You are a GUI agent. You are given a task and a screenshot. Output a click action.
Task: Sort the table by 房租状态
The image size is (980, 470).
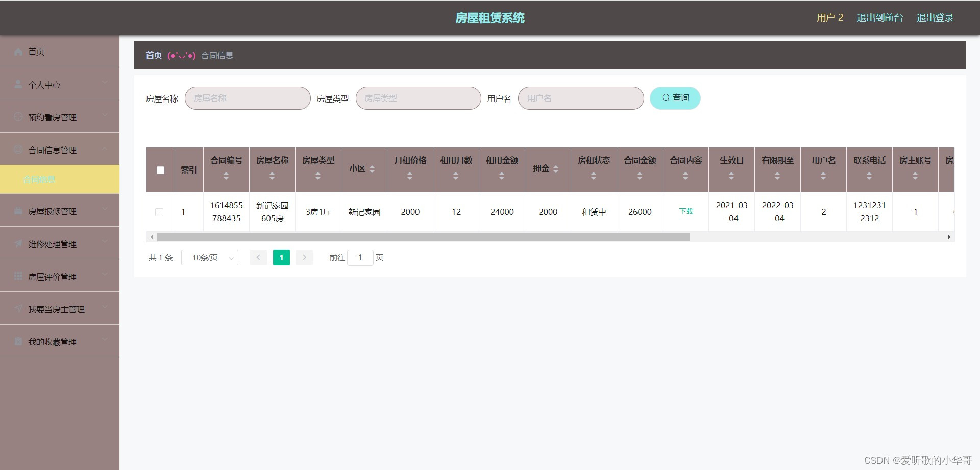[594, 176]
